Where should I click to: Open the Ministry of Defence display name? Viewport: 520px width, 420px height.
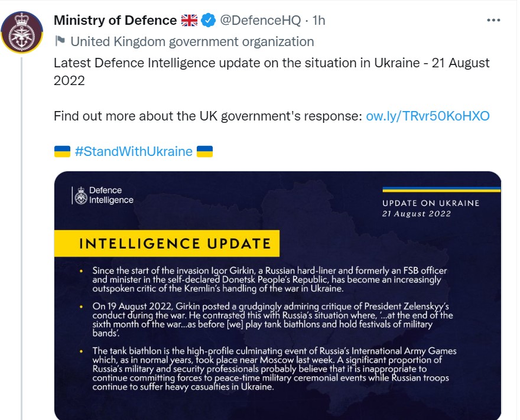tap(115, 20)
